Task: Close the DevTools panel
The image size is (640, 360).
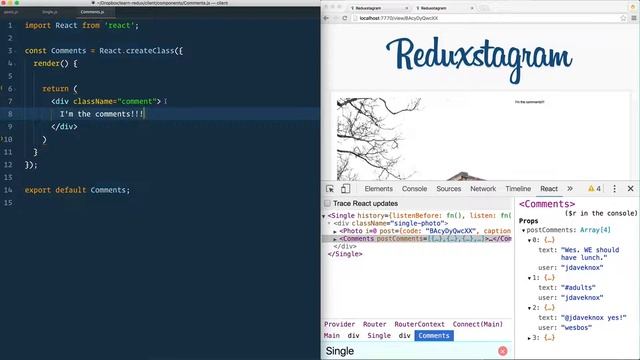Action: click(631, 189)
